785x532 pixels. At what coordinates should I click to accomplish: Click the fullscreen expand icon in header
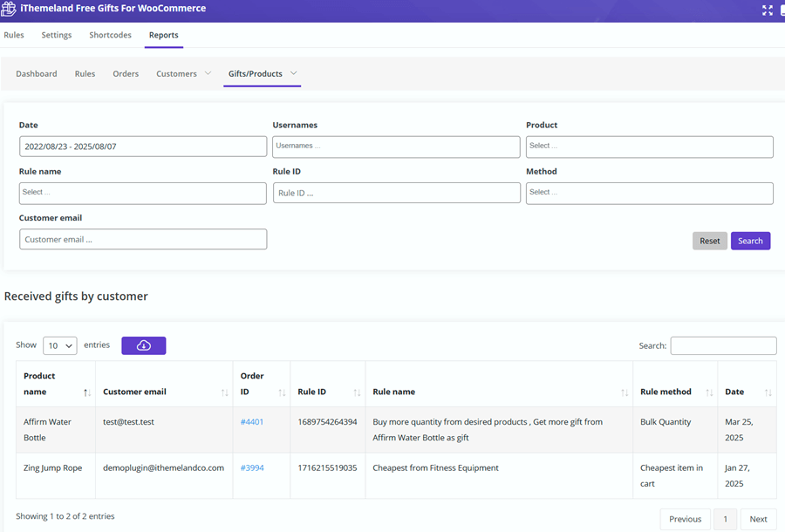[768, 10]
